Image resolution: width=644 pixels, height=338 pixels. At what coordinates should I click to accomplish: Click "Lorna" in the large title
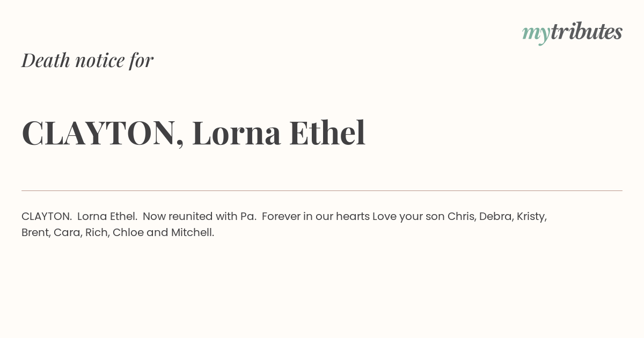pos(237,133)
